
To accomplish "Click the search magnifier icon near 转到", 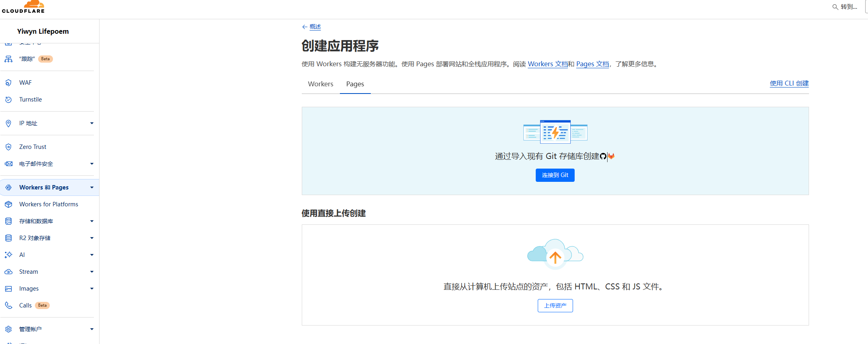I will pos(835,7).
